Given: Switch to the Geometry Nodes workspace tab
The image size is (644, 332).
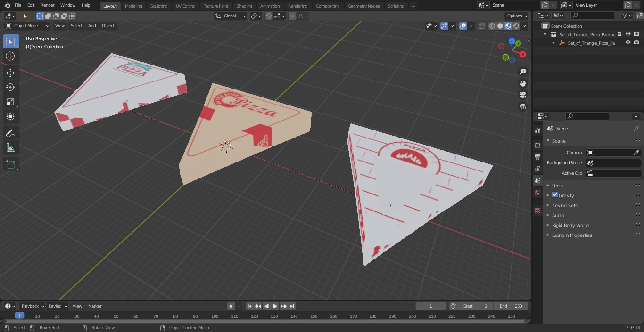Looking at the screenshot, I should 363,6.
